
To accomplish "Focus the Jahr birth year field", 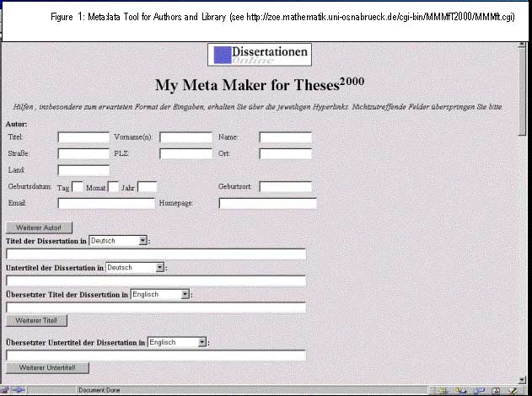I will (148, 187).
